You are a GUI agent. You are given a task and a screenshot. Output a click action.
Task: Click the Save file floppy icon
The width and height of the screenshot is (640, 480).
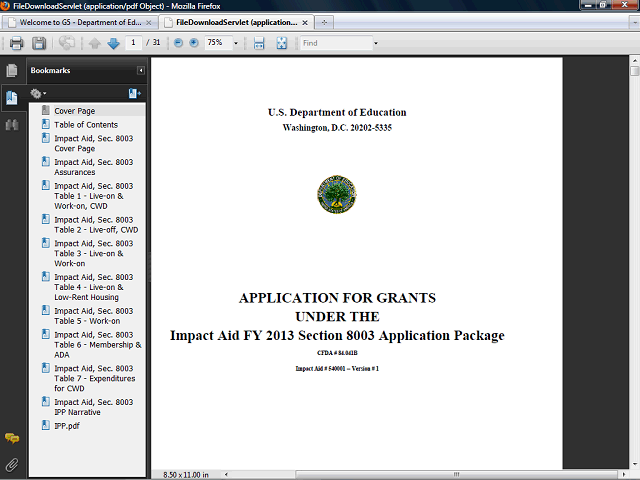tap(39, 43)
